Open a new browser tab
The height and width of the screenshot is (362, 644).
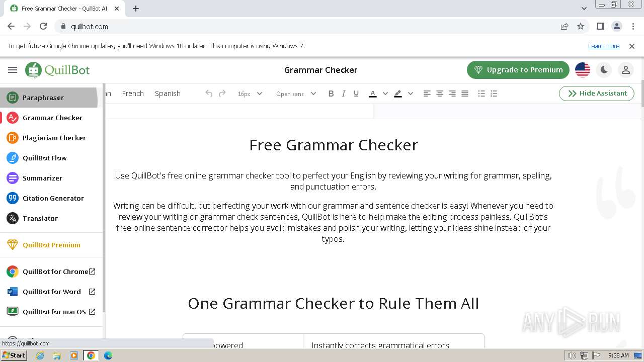click(x=136, y=8)
